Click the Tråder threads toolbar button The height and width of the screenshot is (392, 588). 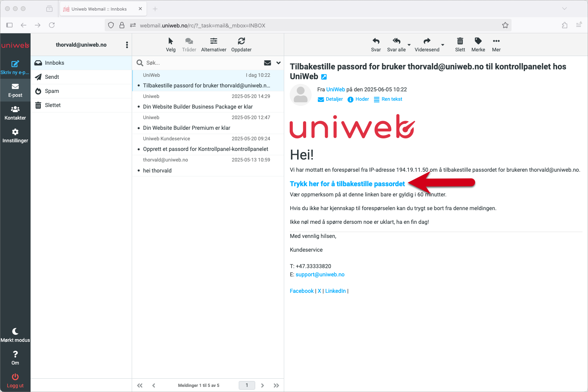pyautogui.click(x=189, y=45)
